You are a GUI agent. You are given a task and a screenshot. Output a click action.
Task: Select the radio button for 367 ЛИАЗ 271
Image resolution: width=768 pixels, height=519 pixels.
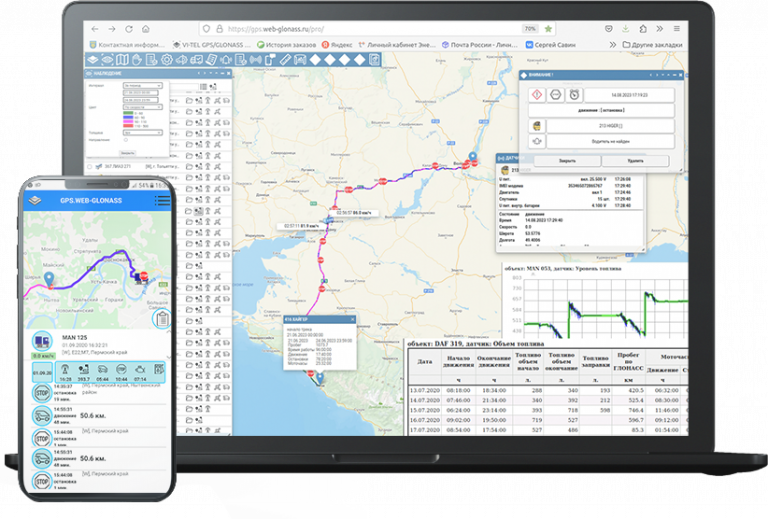click(90, 166)
